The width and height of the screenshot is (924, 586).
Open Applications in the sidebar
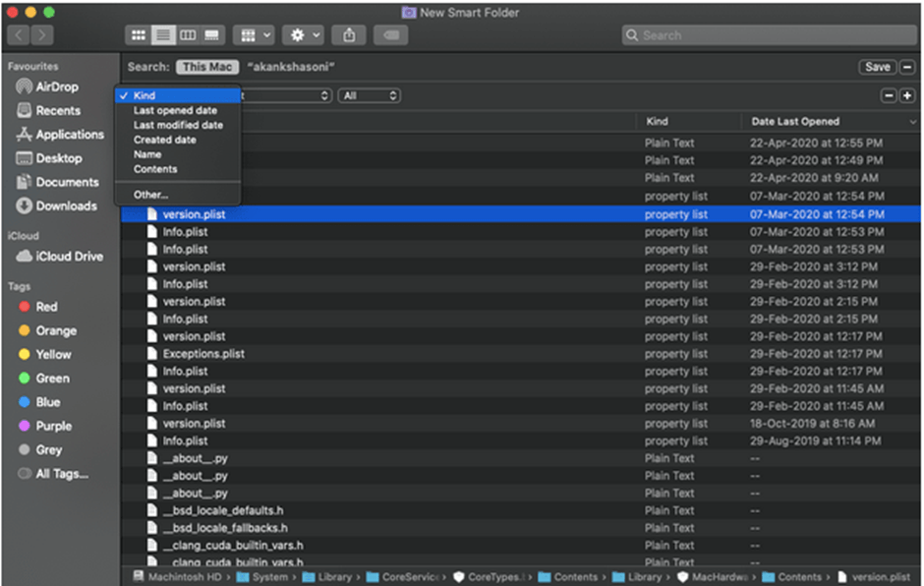pyautogui.click(x=60, y=135)
